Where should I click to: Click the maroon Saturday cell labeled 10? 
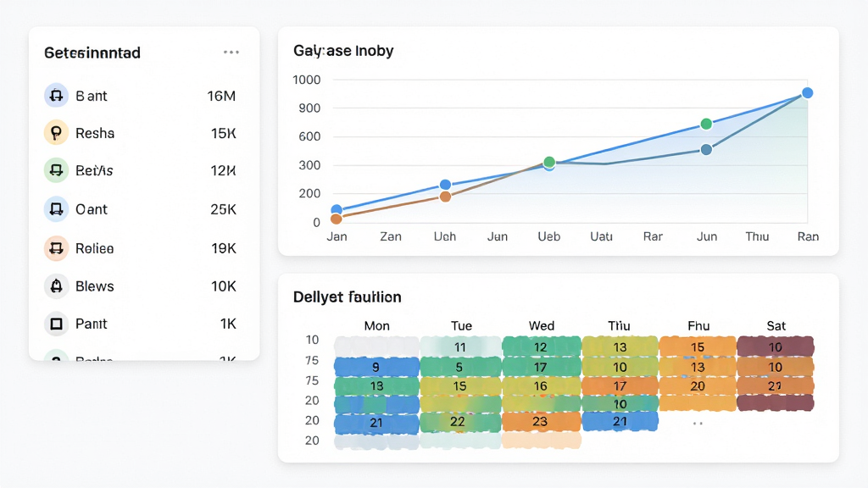tap(776, 347)
